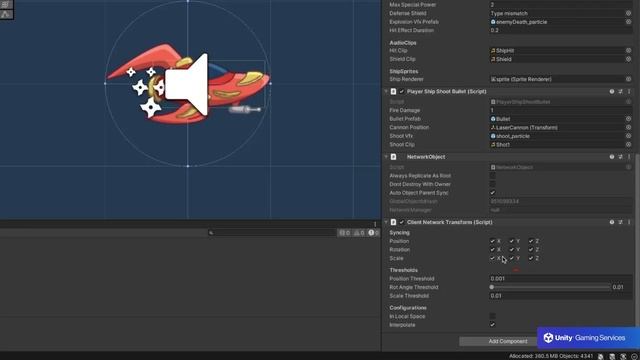
Task: Click the Rot Angle Threshold numeric value
Action: [622, 287]
